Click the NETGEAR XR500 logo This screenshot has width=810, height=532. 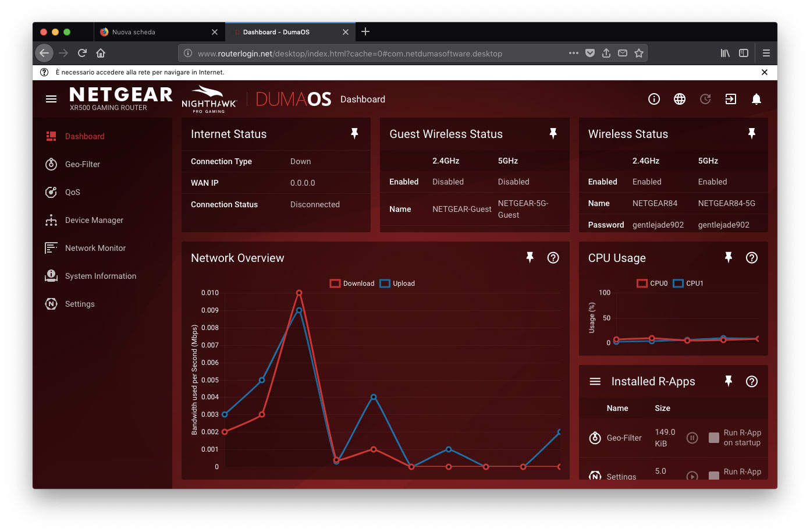click(121, 98)
